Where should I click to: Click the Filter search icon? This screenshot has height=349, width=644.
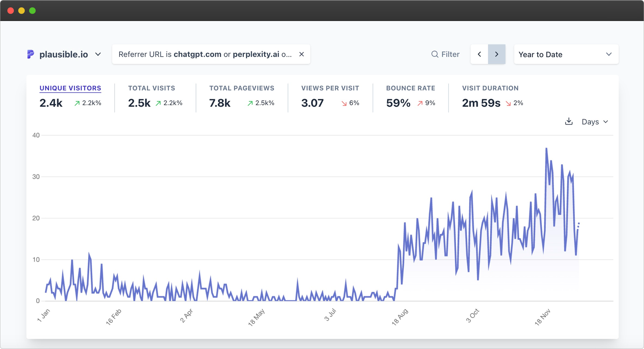pyautogui.click(x=435, y=54)
